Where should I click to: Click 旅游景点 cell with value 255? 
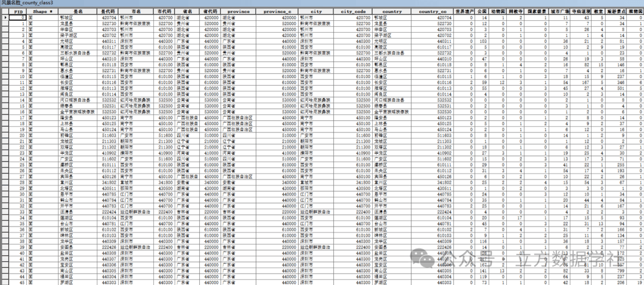point(616,165)
